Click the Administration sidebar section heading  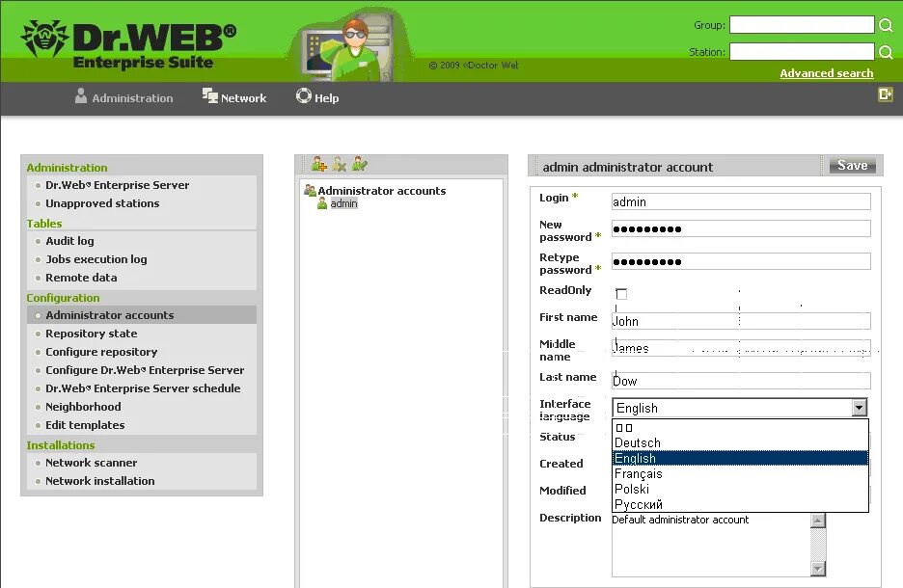67,168
